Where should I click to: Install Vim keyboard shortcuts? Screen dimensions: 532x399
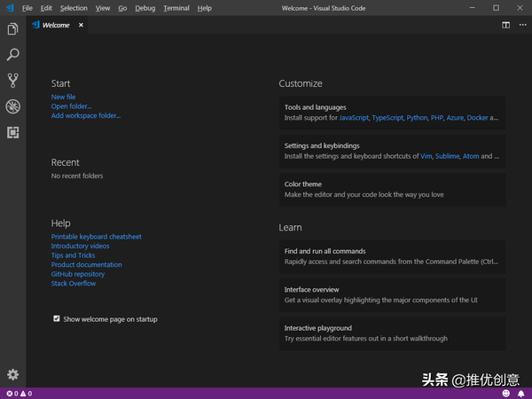click(426, 156)
